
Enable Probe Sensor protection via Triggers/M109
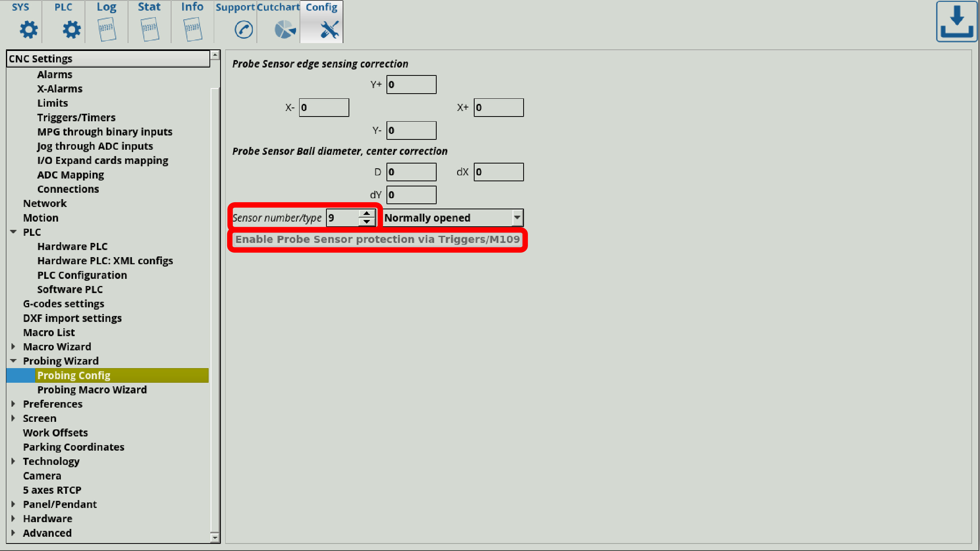(377, 239)
